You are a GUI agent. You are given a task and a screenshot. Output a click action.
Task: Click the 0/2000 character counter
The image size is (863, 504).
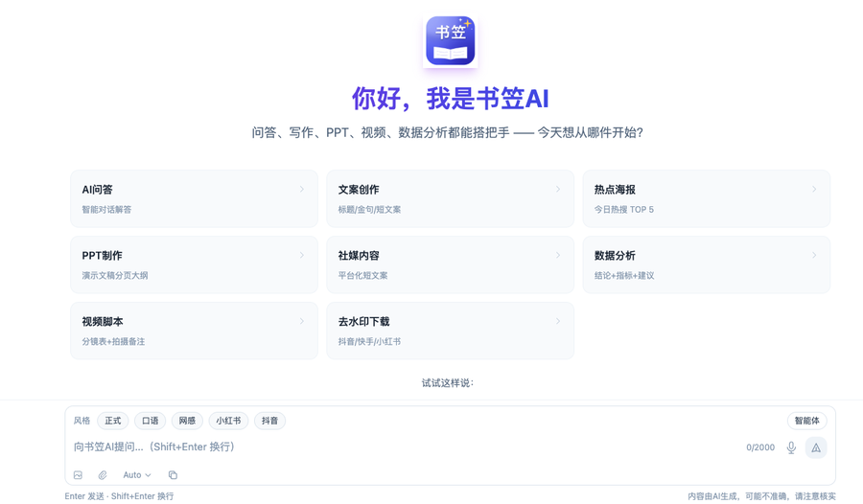(x=760, y=447)
